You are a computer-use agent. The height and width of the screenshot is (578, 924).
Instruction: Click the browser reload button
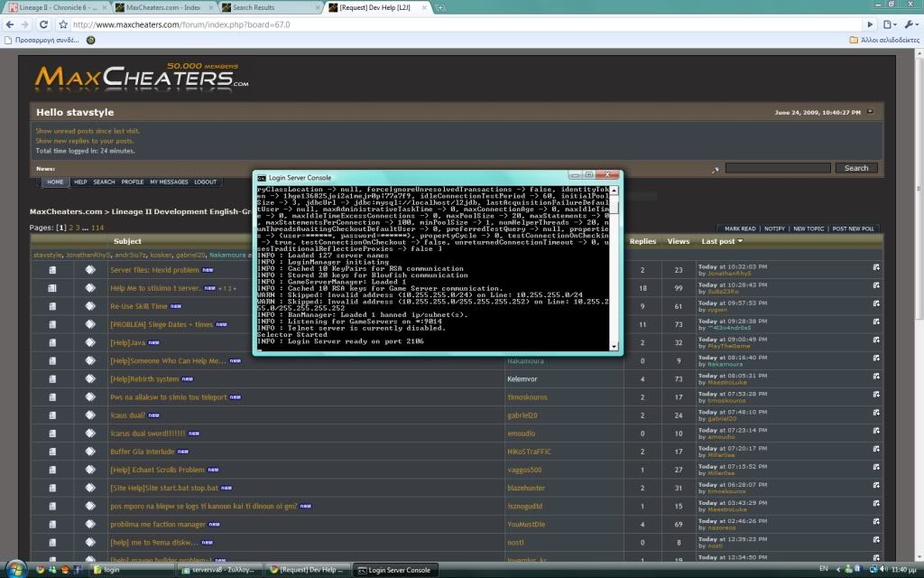point(44,24)
